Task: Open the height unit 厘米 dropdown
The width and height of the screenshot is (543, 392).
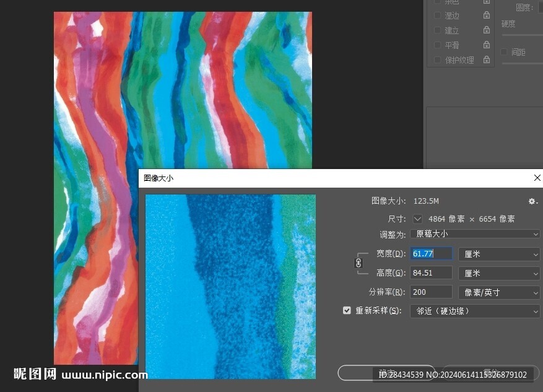Action: point(499,273)
